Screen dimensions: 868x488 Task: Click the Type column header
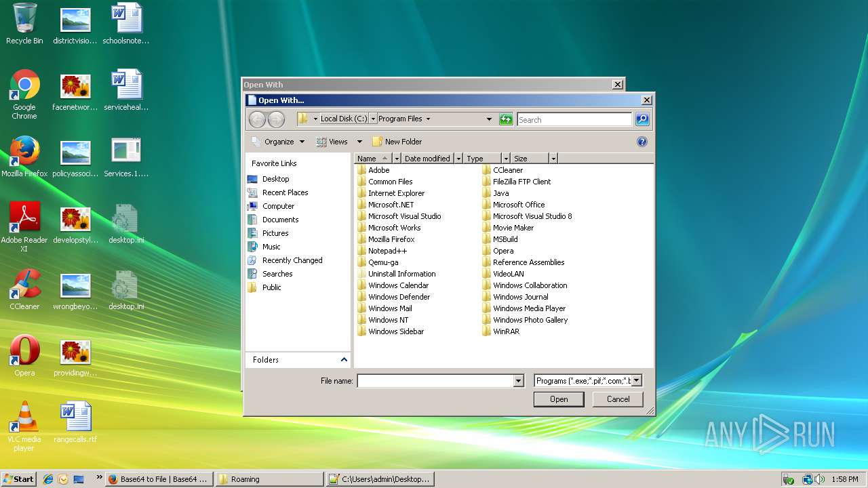click(483, 159)
